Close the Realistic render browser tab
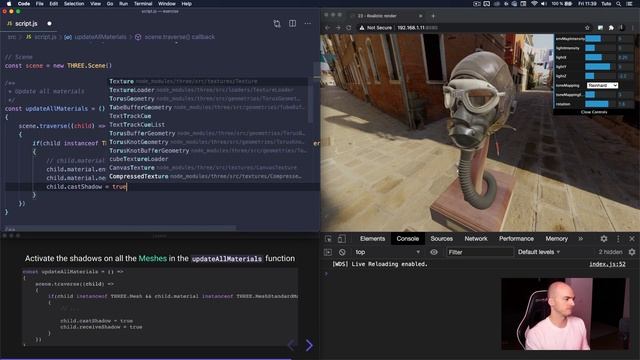 click(420, 16)
